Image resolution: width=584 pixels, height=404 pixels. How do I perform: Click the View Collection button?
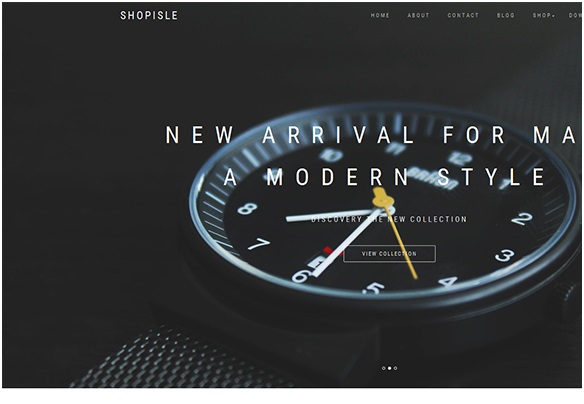(389, 254)
